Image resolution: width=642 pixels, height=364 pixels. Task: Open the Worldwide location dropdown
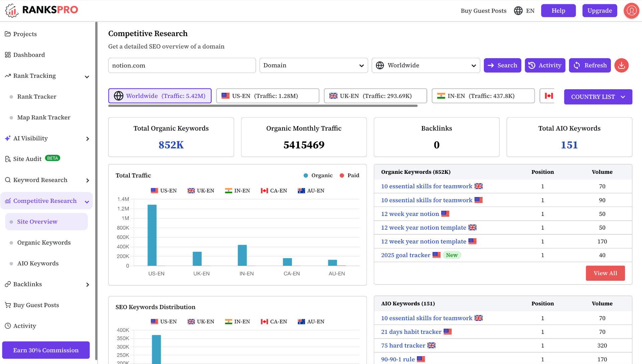tap(426, 66)
